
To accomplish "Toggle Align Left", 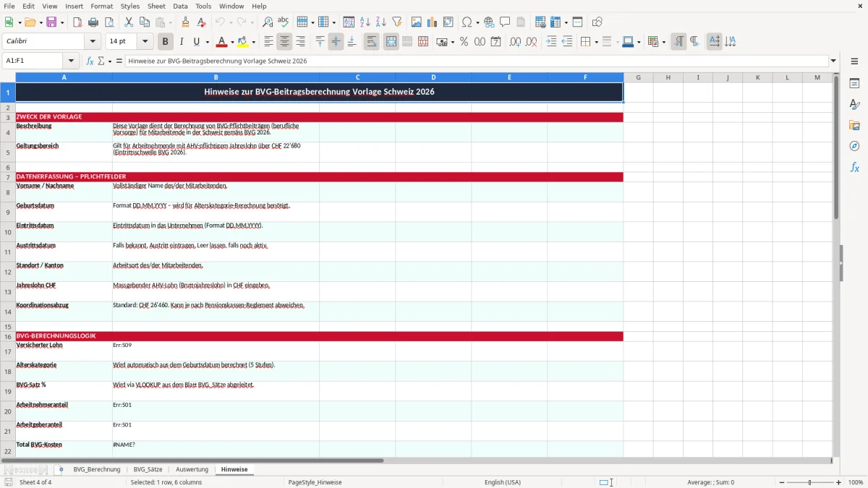I will tap(268, 42).
